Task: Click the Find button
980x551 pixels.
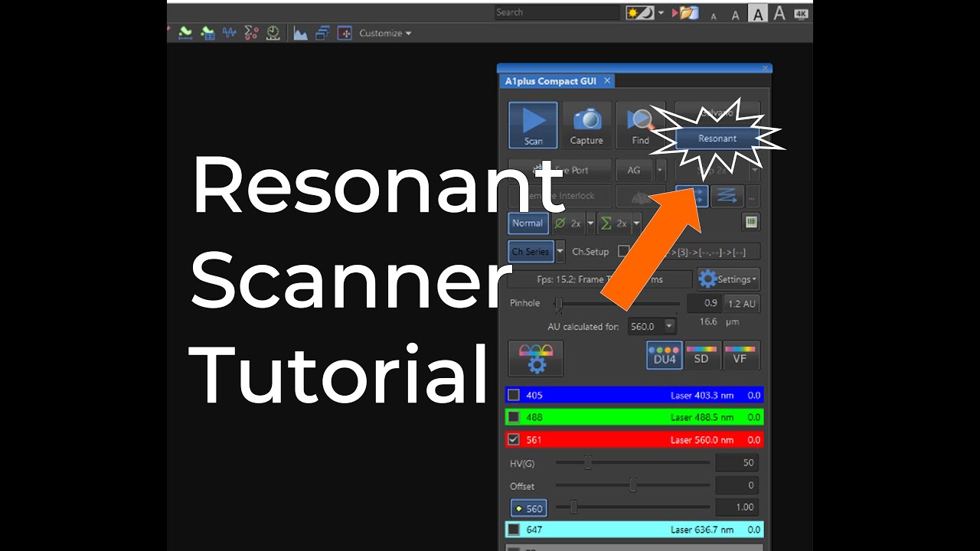Action: (x=641, y=126)
